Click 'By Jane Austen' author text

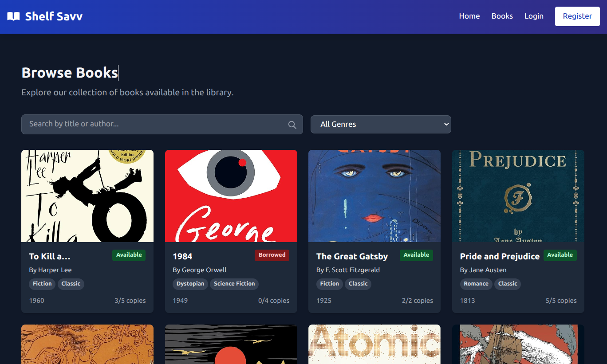(483, 270)
